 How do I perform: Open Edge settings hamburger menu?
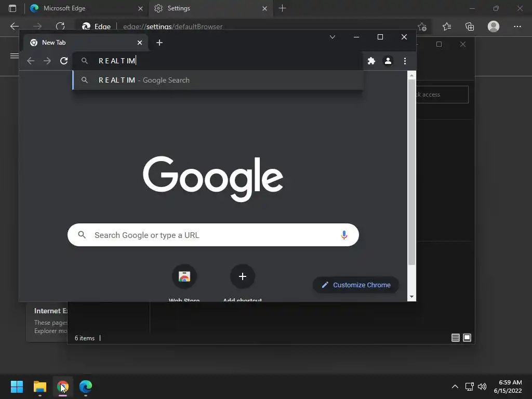click(14, 56)
